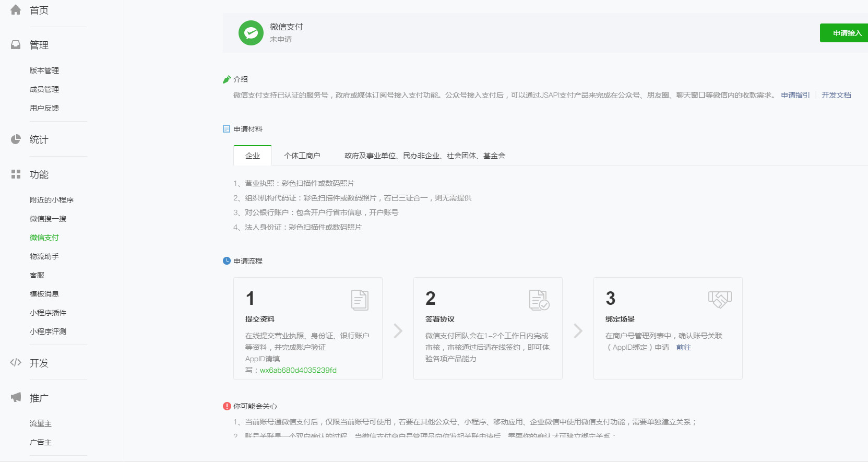This screenshot has height=462, width=868.
Task: Open 广告主 under 推广
Action: click(41, 442)
